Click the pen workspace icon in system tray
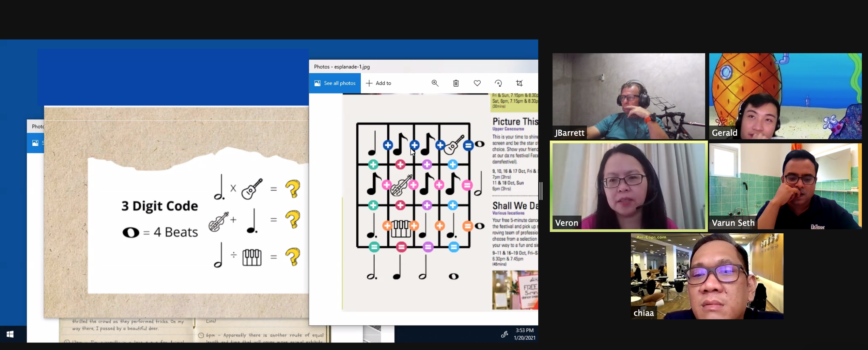The image size is (868, 350). pyautogui.click(x=505, y=335)
